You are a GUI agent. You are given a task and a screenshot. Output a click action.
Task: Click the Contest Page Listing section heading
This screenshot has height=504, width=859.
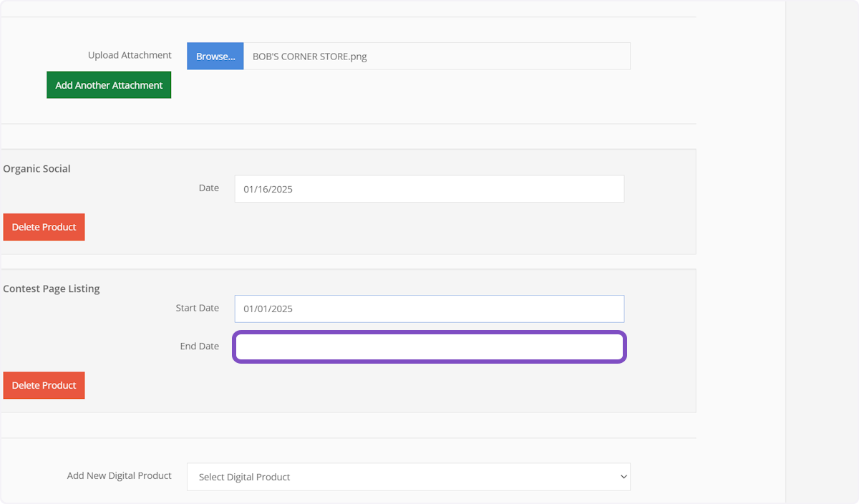click(52, 289)
